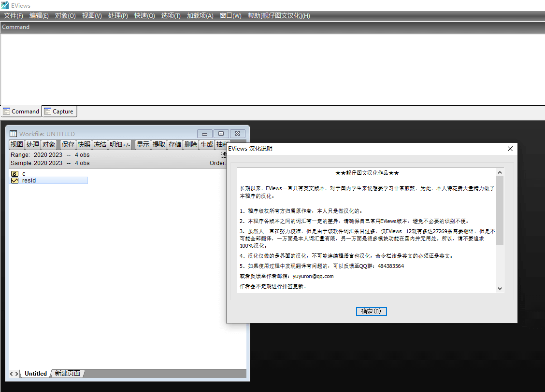Click the Workfile: UNTITLED title text
Screen dimensions: 545x392
[47, 134]
